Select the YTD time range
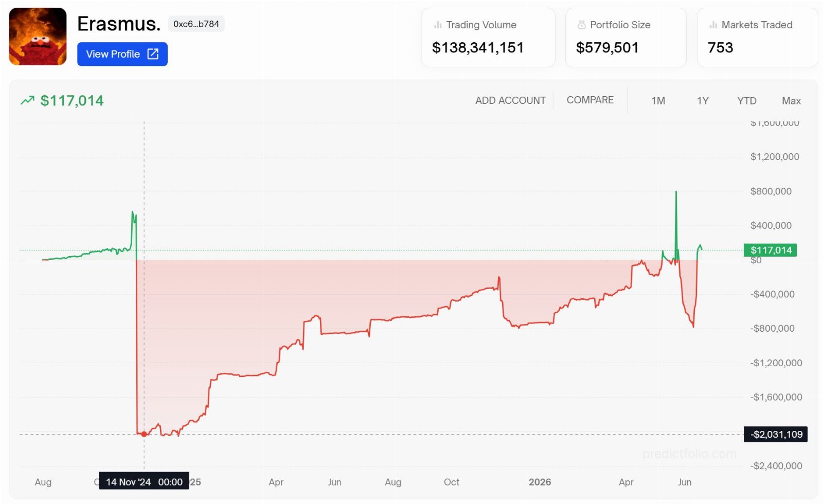 point(746,101)
